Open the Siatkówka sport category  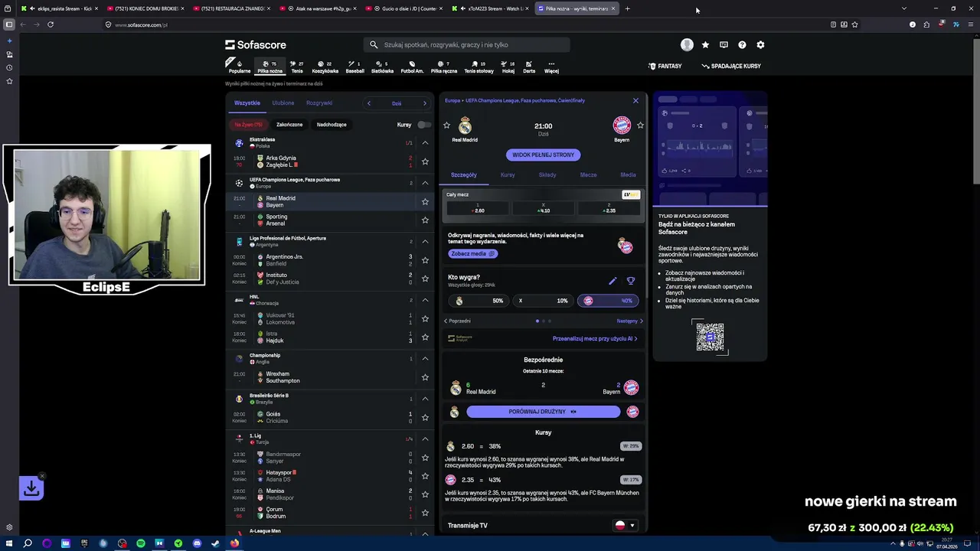coord(382,67)
